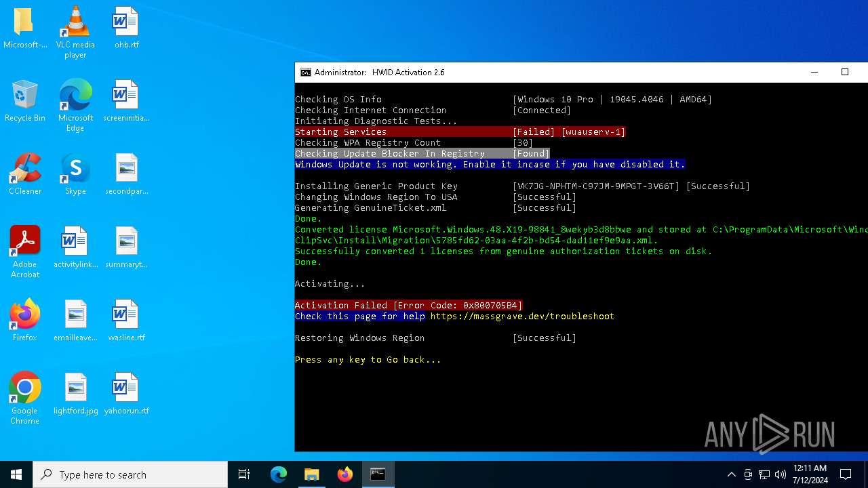The height and width of the screenshot is (488, 868).
Task: Open the meet now tray icon
Action: 748,474
